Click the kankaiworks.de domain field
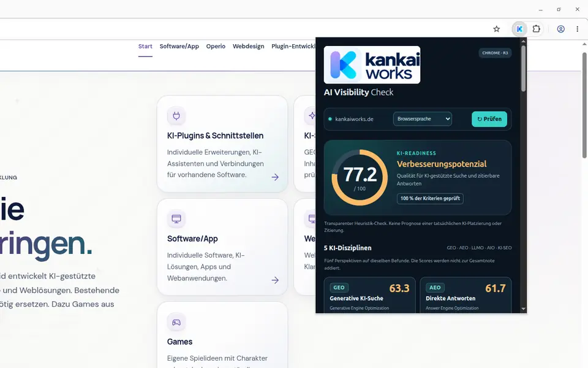This screenshot has height=368, width=588. [355, 119]
